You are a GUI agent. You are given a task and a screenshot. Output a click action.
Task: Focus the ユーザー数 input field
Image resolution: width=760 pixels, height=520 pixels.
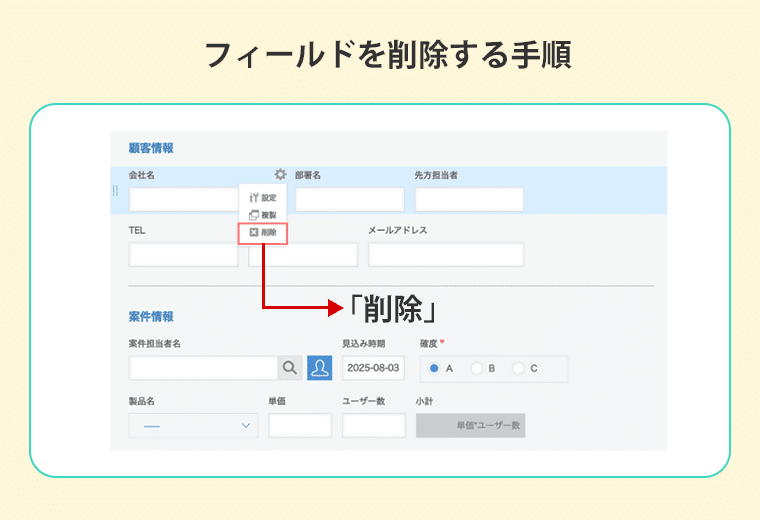point(374,425)
